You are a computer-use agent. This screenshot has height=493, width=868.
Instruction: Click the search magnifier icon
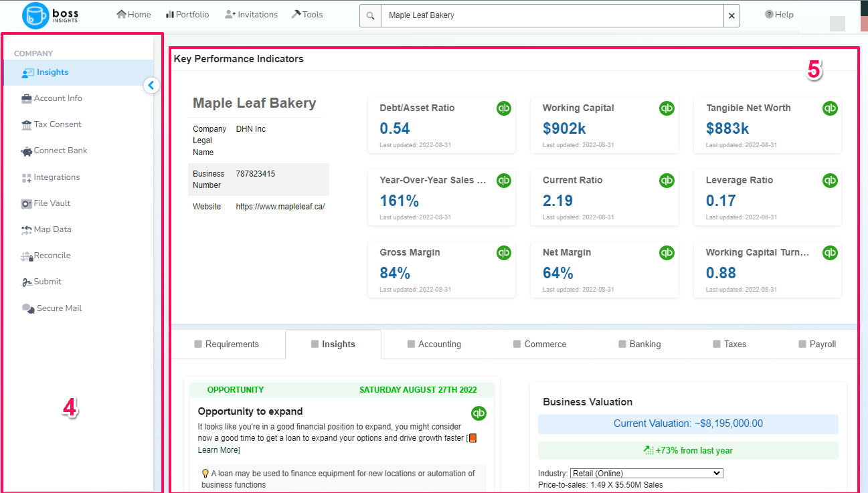click(x=370, y=15)
